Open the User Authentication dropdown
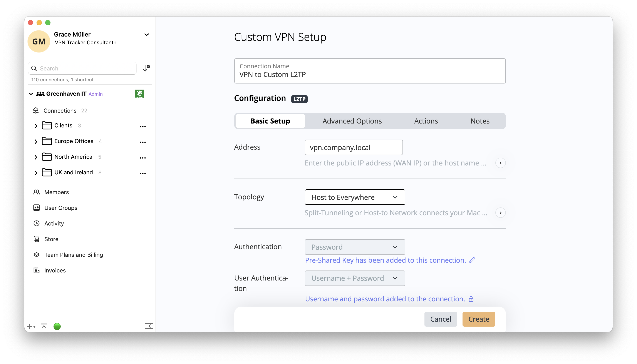Image resolution: width=637 pixels, height=364 pixels. pyautogui.click(x=355, y=278)
